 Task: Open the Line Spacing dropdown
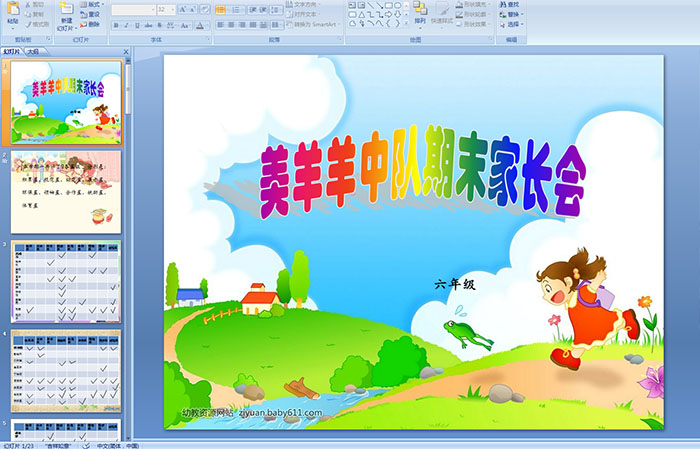pyautogui.click(x=276, y=9)
